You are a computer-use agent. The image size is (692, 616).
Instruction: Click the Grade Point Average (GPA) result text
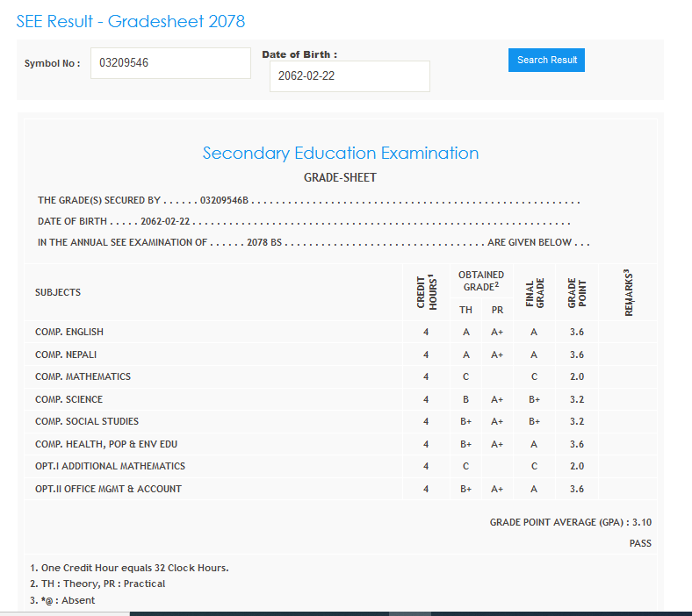point(570,522)
